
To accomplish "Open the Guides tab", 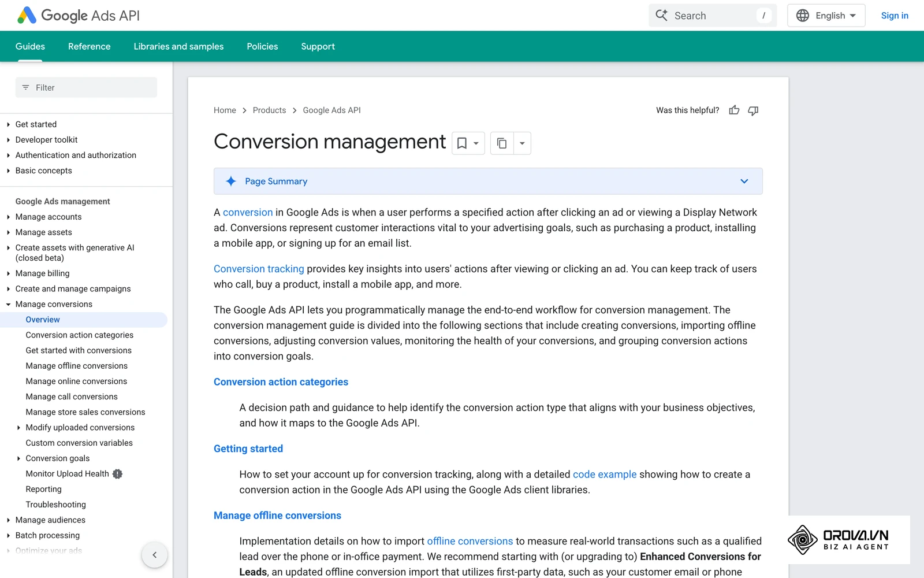I will coord(30,46).
